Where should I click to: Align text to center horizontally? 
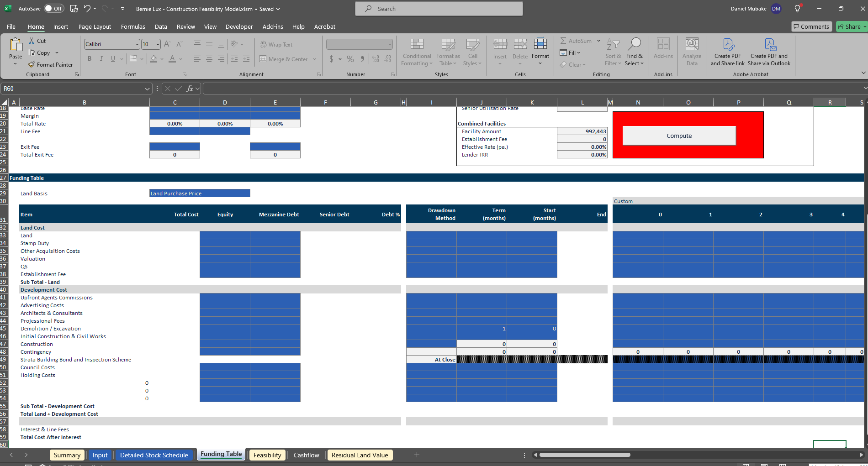click(209, 59)
